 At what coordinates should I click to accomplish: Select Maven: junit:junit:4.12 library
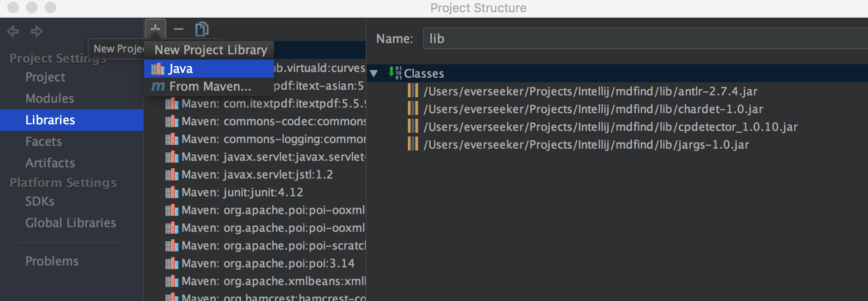242,192
